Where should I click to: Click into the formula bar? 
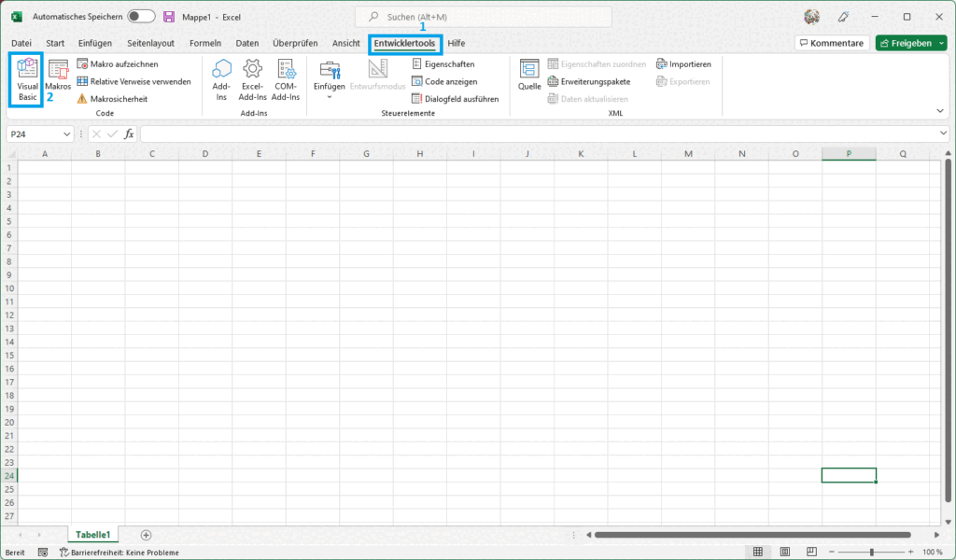(539, 134)
